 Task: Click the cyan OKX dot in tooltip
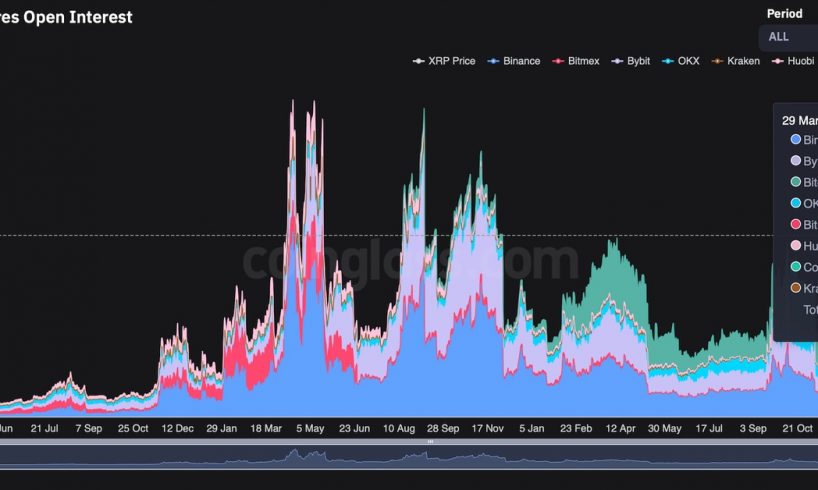796,203
